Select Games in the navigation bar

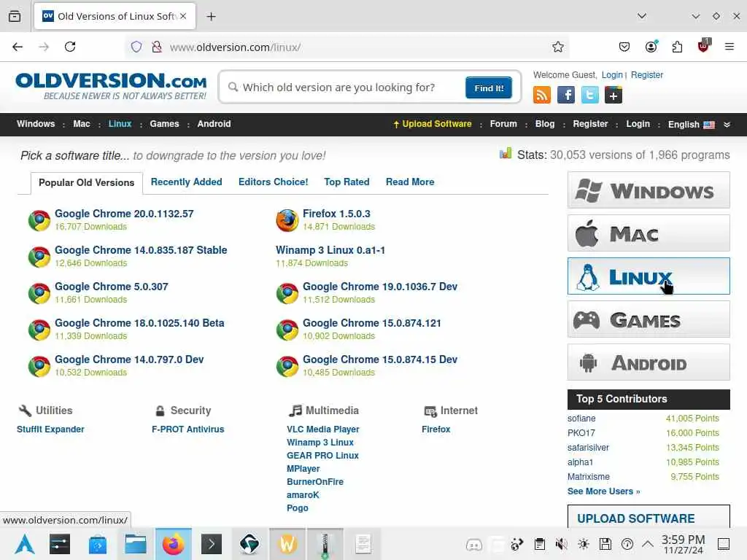[164, 124]
